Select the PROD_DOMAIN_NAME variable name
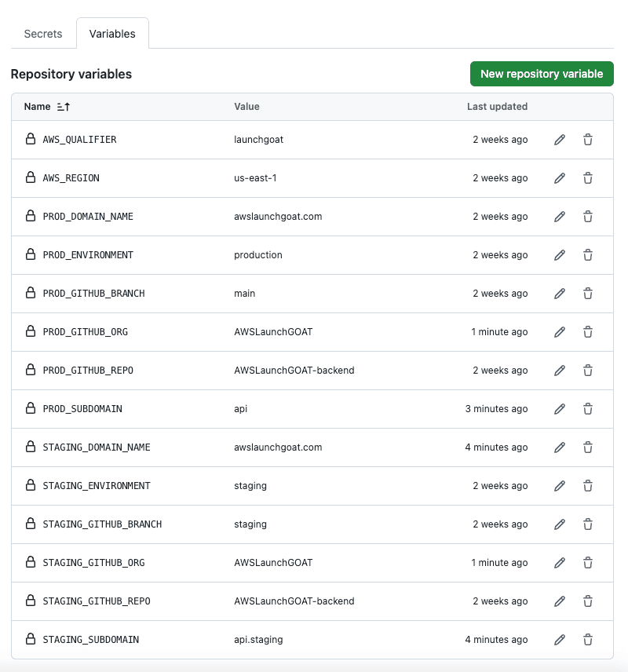The height and width of the screenshot is (672, 628). [x=88, y=217]
